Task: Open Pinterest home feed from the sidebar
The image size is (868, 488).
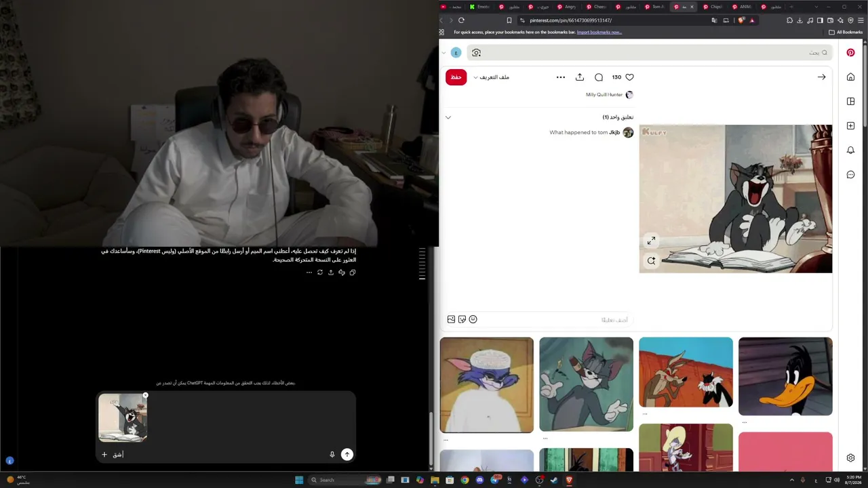Action: point(850,77)
